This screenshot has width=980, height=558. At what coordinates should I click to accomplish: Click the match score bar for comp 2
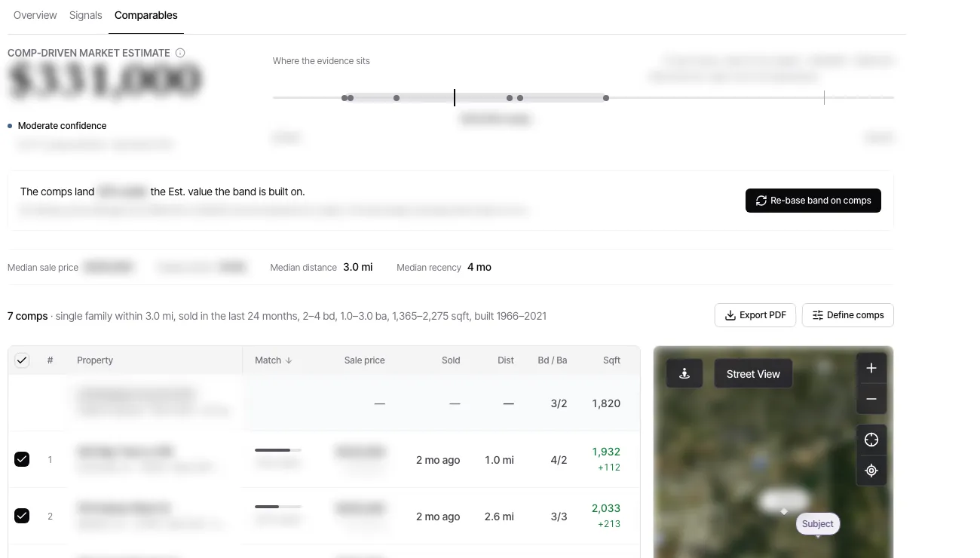click(278, 507)
